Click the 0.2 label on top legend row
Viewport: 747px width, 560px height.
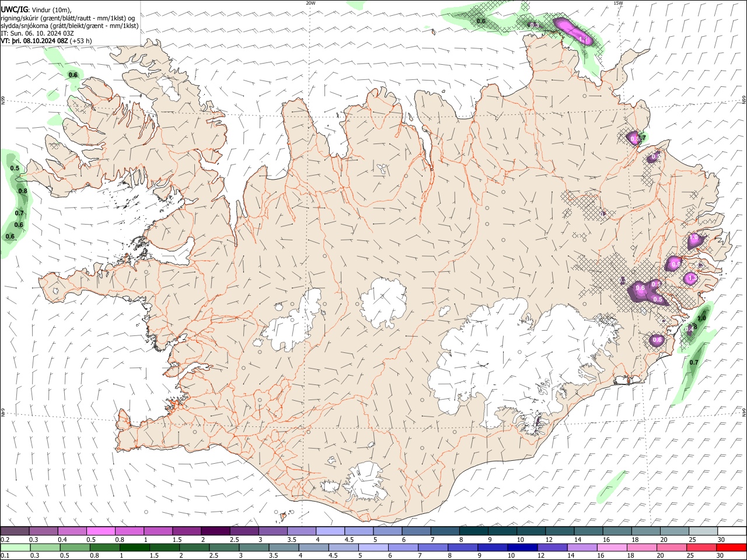point(5,540)
